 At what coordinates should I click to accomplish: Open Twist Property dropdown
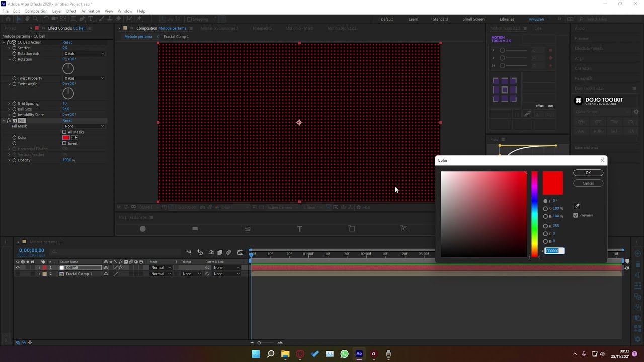(84, 78)
